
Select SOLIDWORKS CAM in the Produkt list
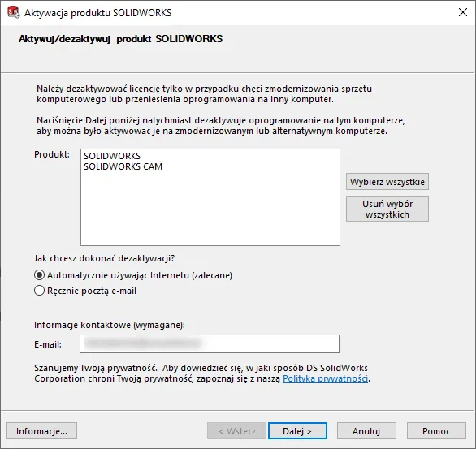click(x=123, y=166)
